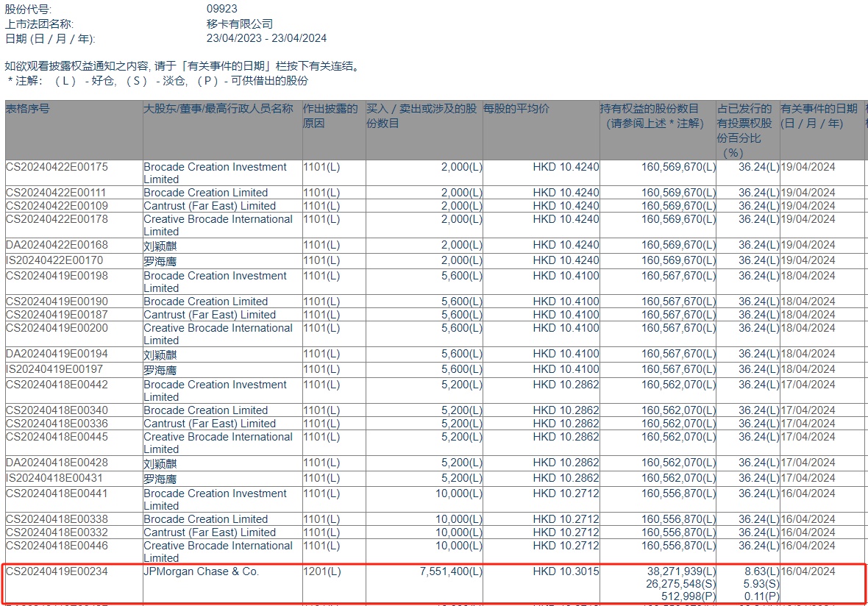868x606 pixels.
Task: Click HKD 10.2862 in row CS20240418E00442
Action: coord(566,385)
